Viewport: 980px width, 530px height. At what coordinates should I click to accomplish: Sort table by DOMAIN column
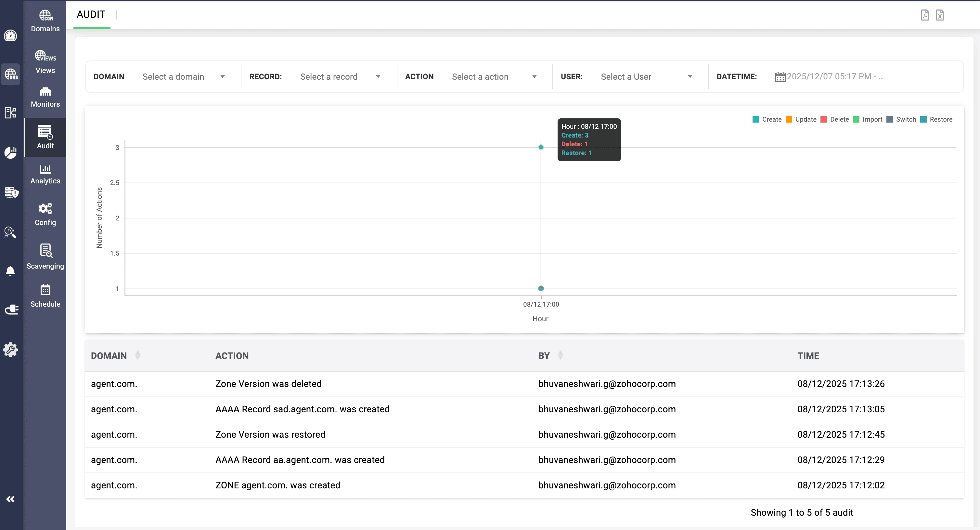pos(137,355)
